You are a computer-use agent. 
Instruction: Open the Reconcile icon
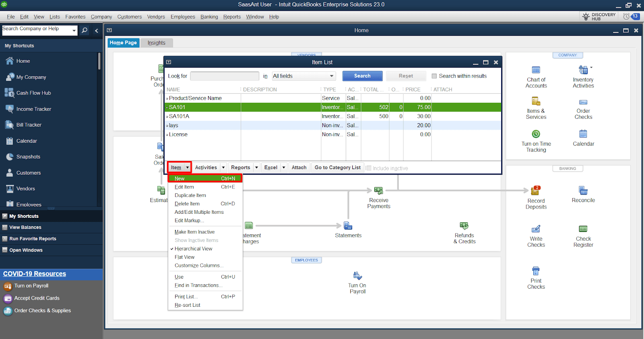point(583,190)
